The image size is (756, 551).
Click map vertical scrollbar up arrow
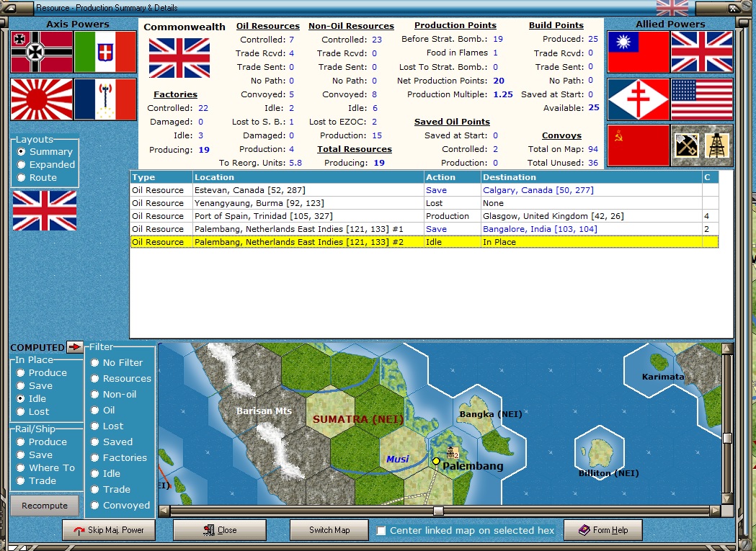tap(727, 348)
